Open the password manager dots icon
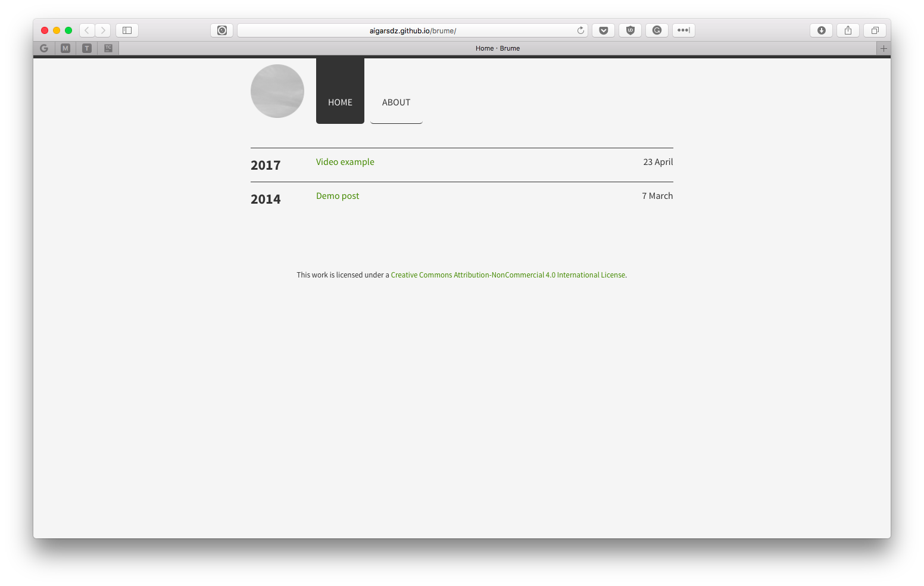 tap(683, 30)
